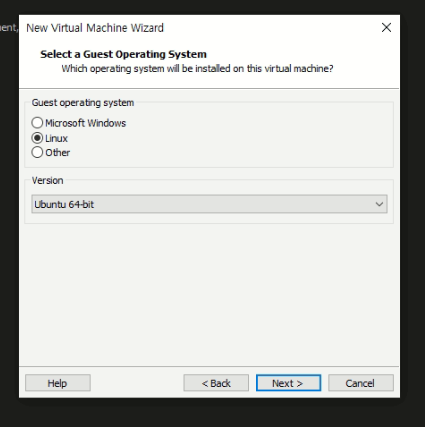Open Help for the wizard
425x427 pixels.
click(x=58, y=383)
